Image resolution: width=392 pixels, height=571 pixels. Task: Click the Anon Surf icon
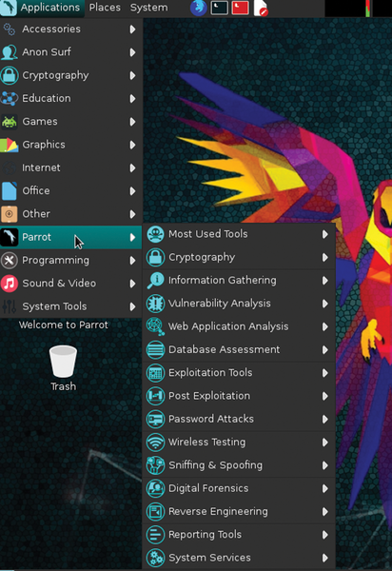coord(10,52)
